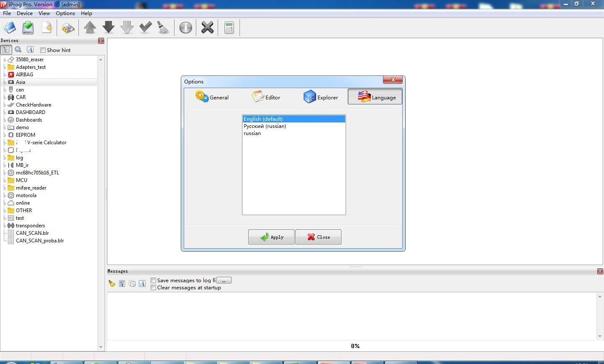The height and width of the screenshot is (364, 604).
Task: Select mc68hc705b16_ETL tree item
Action: 37,173
